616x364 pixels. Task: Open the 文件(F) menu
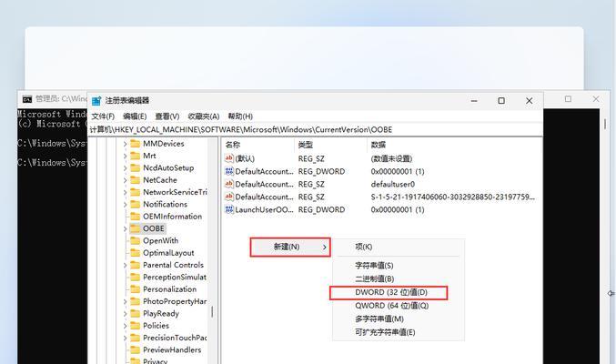pos(103,116)
